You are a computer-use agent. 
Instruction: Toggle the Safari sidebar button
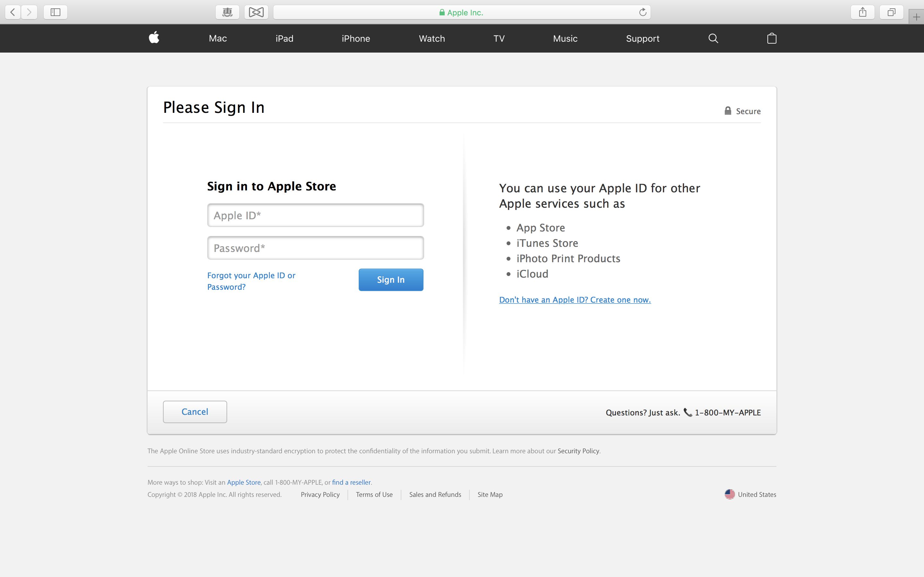pyautogui.click(x=56, y=12)
